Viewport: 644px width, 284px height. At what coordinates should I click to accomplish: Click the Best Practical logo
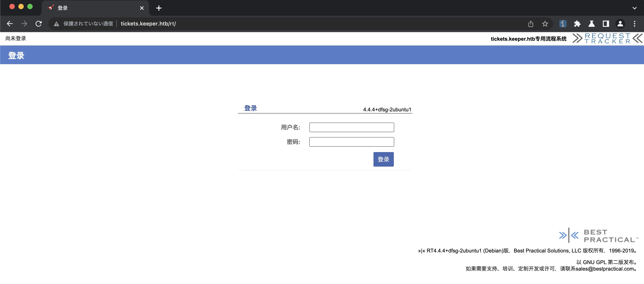tap(598, 235)
